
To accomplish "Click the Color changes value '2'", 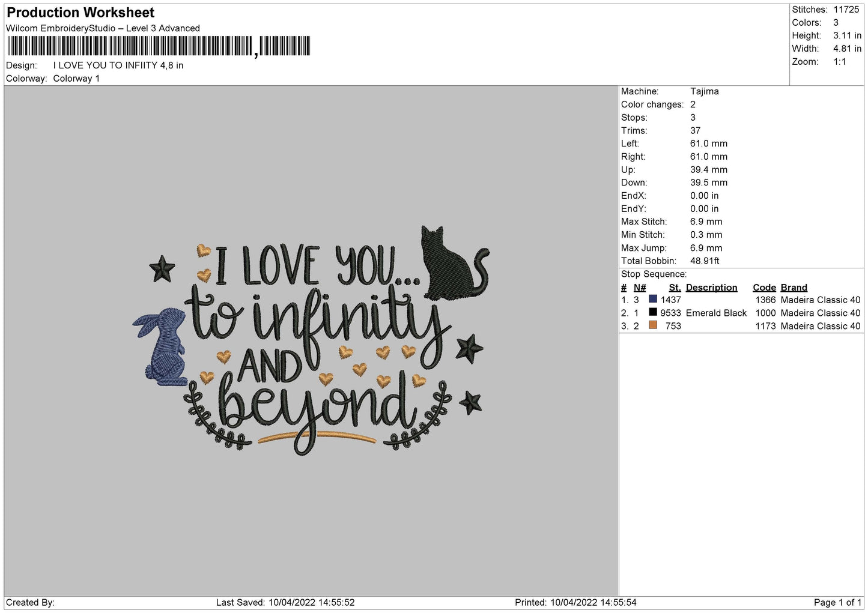I will 693,104.
